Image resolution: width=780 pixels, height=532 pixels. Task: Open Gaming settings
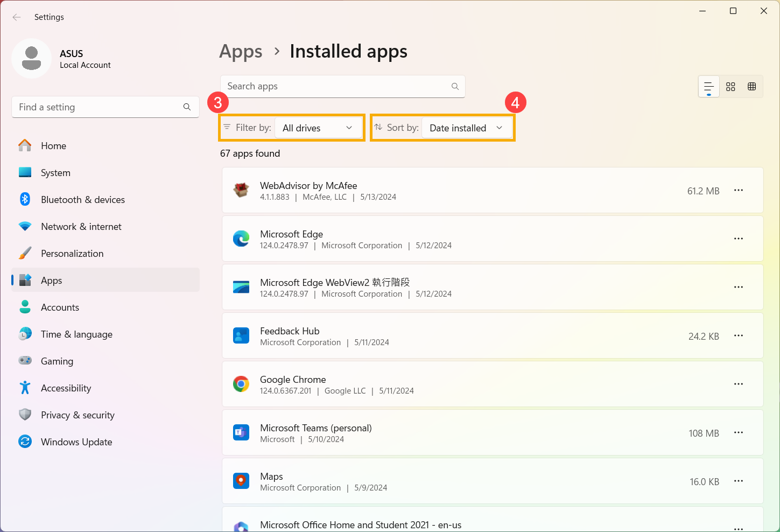tap(106, 361)
